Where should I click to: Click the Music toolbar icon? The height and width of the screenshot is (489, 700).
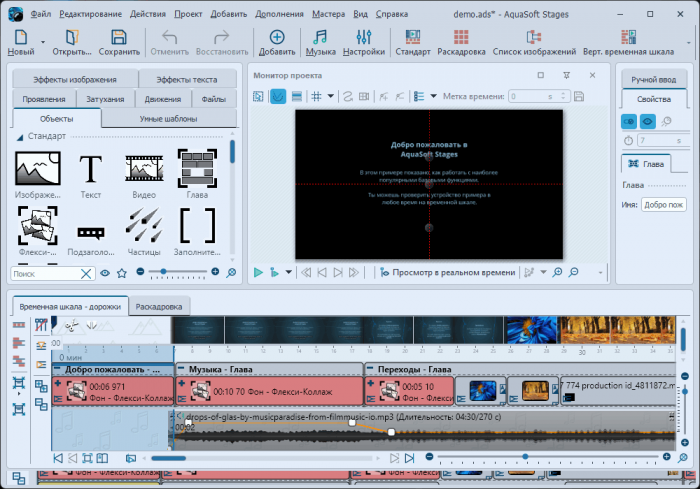[320, 41]
